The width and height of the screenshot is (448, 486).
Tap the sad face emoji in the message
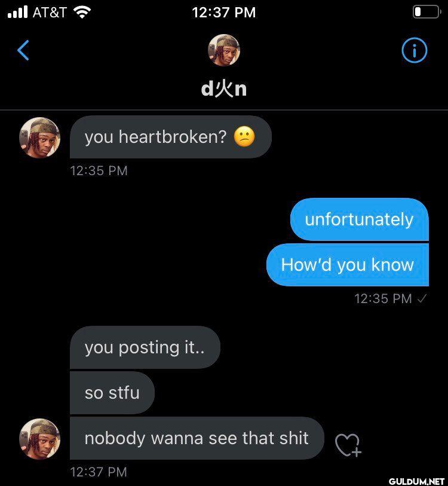point(244,137)
